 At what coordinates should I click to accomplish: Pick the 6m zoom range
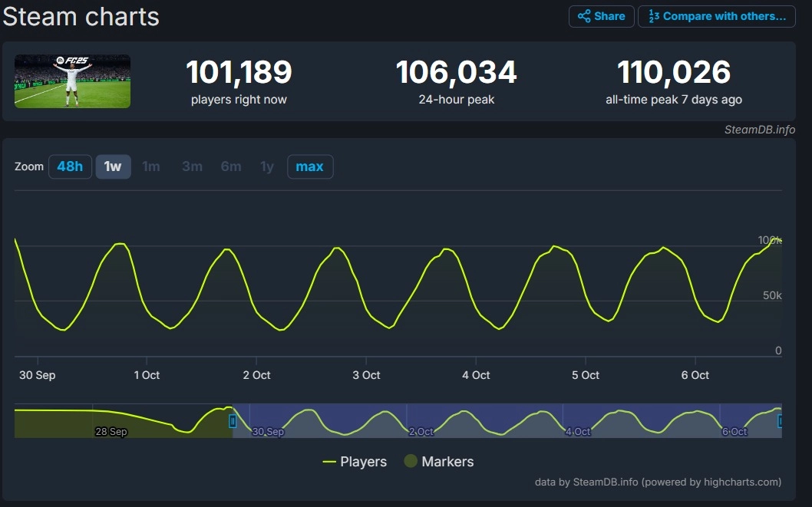coord(231,166)
